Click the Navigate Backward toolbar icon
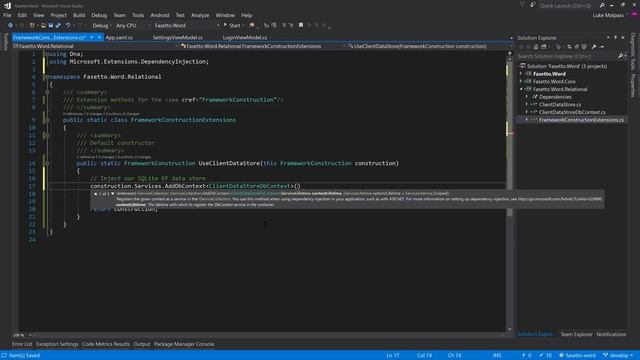Screen dimensions: 640x360 10,25
